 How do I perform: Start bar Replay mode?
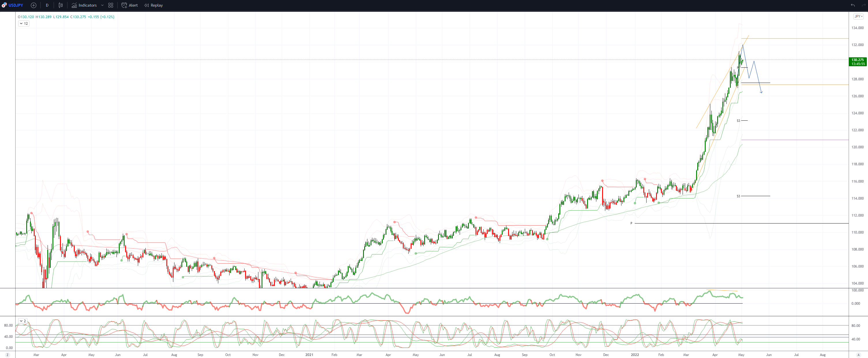153,5
